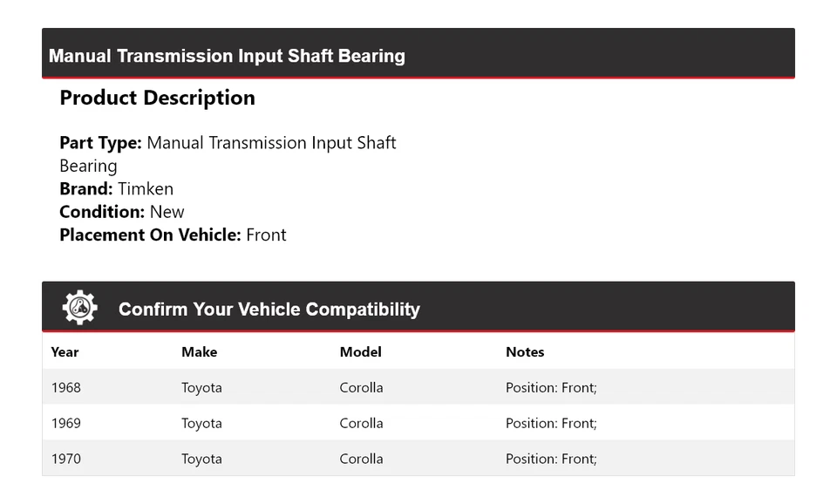The height and width of the screenshot is (504, 837).
Task: Click Position: Front note in 1968 row
Action: tap(551, 388)
